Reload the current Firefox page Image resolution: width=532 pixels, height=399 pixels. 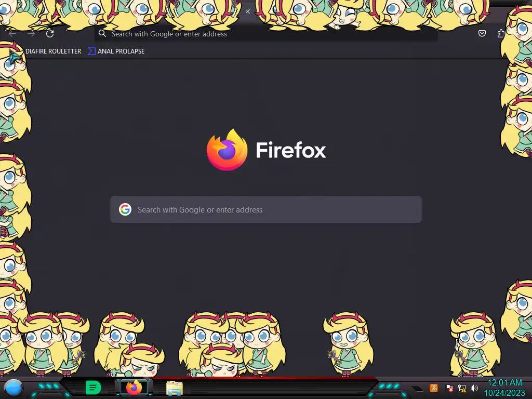coord(50,34)
